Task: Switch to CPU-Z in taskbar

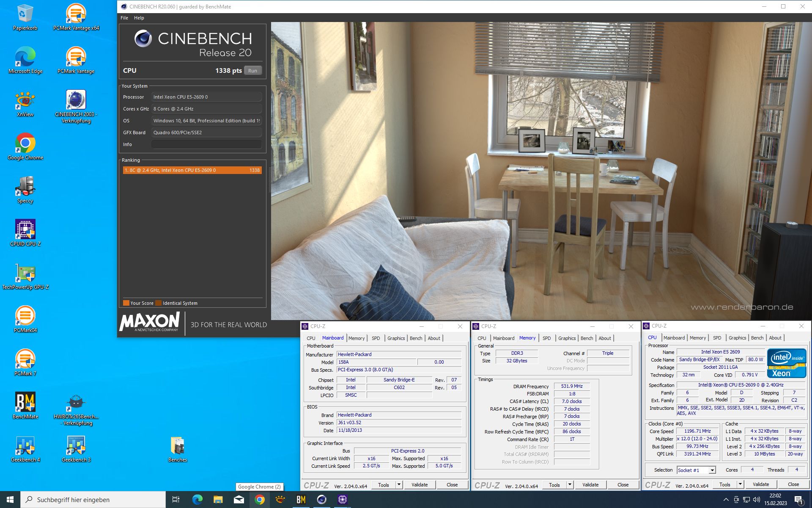Action: [342, 500]
